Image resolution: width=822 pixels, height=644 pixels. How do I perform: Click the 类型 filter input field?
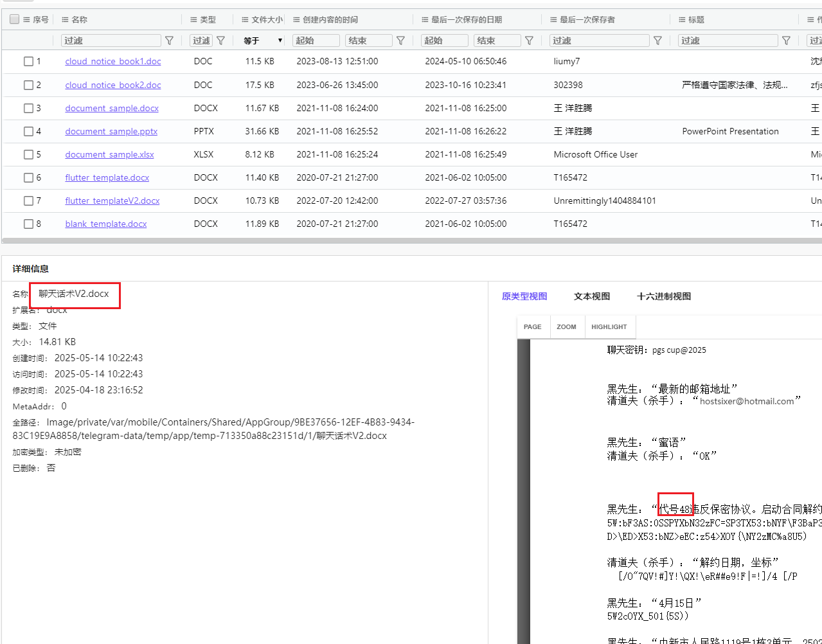click(201, 40)
